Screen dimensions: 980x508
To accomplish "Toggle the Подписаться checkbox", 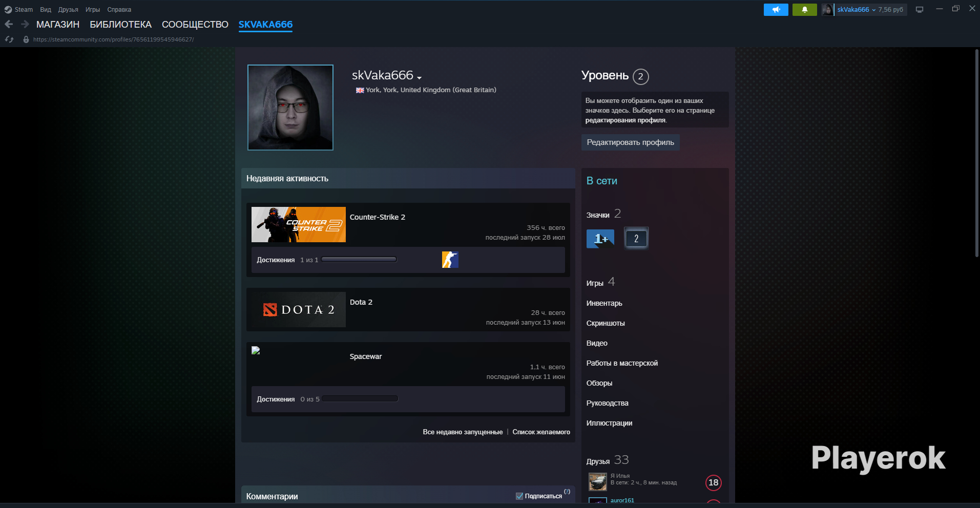I will coord(519,496).
